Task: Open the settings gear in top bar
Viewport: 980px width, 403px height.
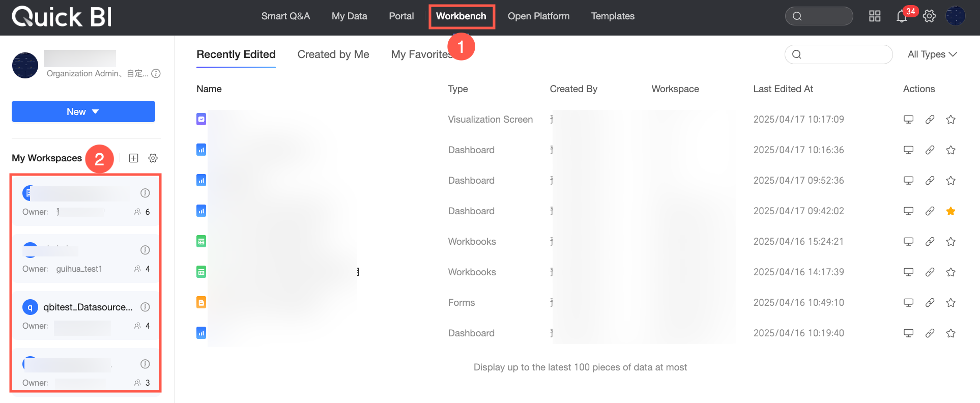Action: pyautogui.click(x=929, y=16)
